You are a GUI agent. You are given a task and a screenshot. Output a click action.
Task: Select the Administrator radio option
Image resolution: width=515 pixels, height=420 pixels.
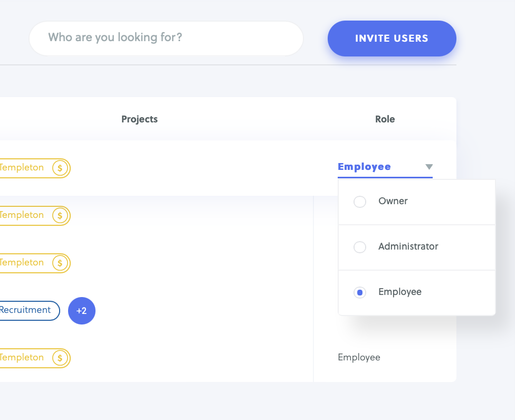point(360,247)
